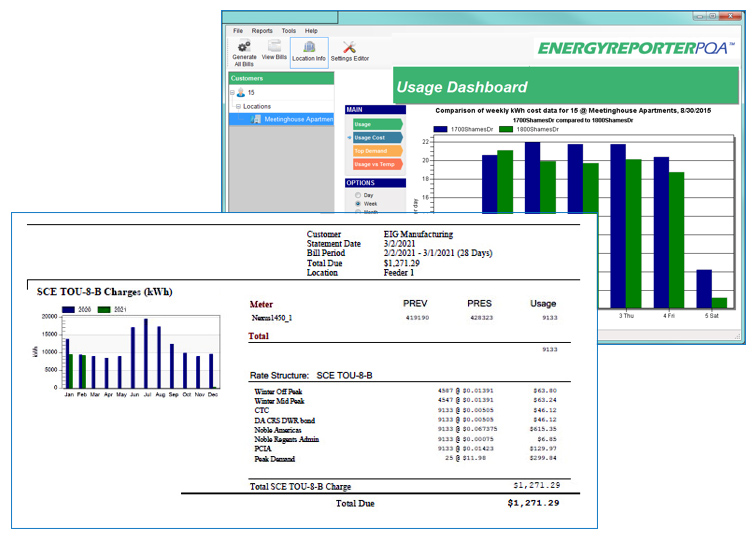Click the CTC charge row

[x=405, y=410]
